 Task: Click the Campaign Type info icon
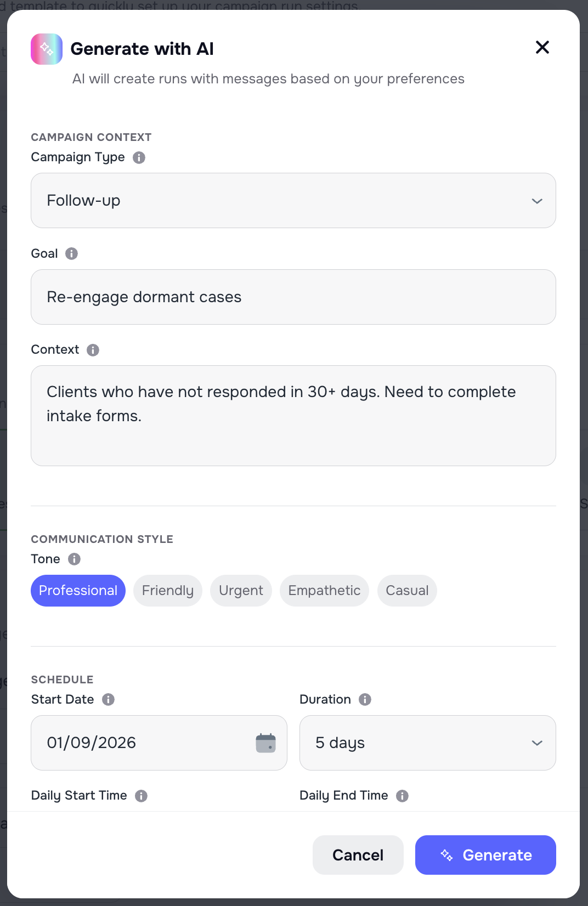pos(138,157)
